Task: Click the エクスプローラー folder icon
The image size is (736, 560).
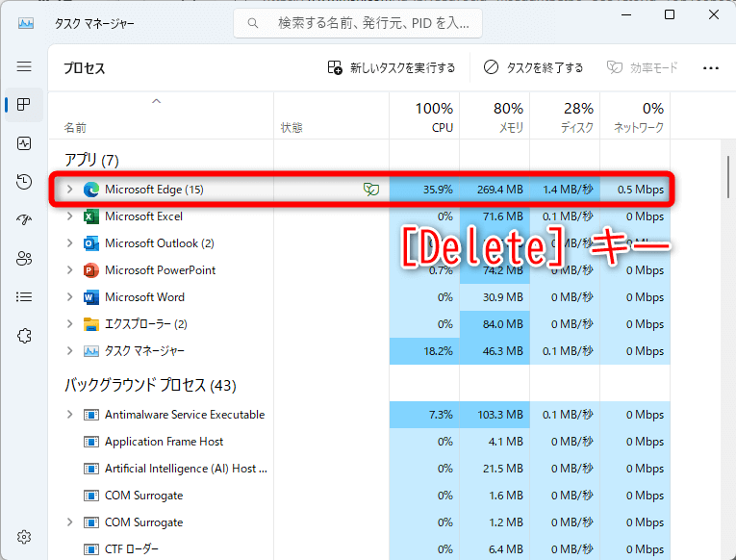Action: (x=91, y=324)
